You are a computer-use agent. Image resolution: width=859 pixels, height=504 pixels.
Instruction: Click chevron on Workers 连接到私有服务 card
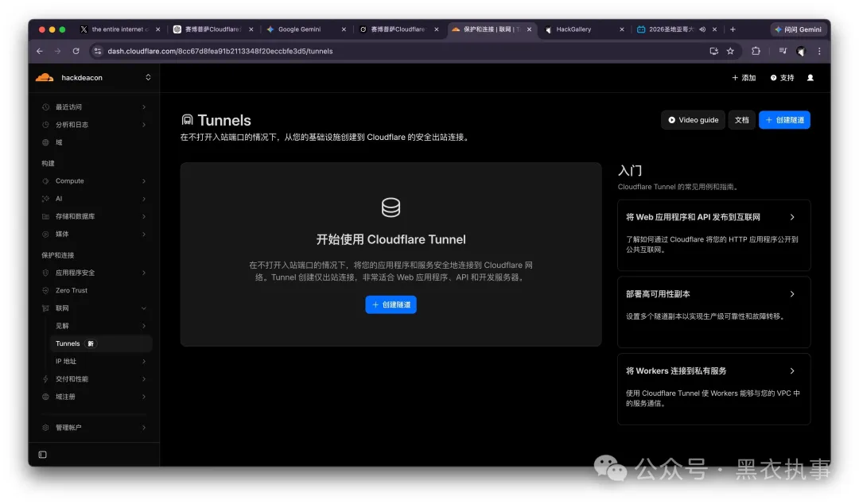click(792, 371)
